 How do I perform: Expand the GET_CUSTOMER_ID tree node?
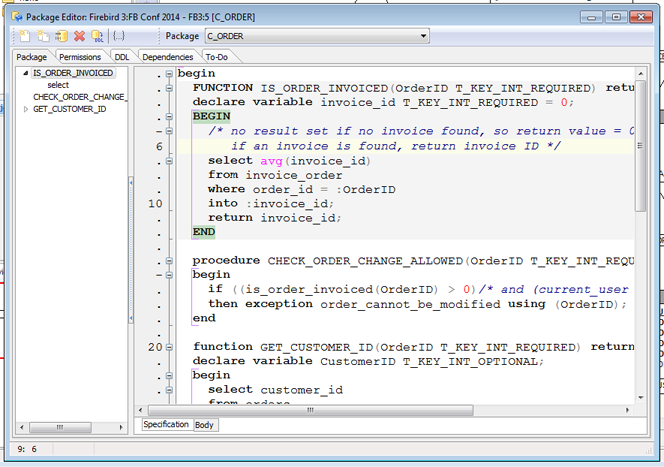(26, 109)
